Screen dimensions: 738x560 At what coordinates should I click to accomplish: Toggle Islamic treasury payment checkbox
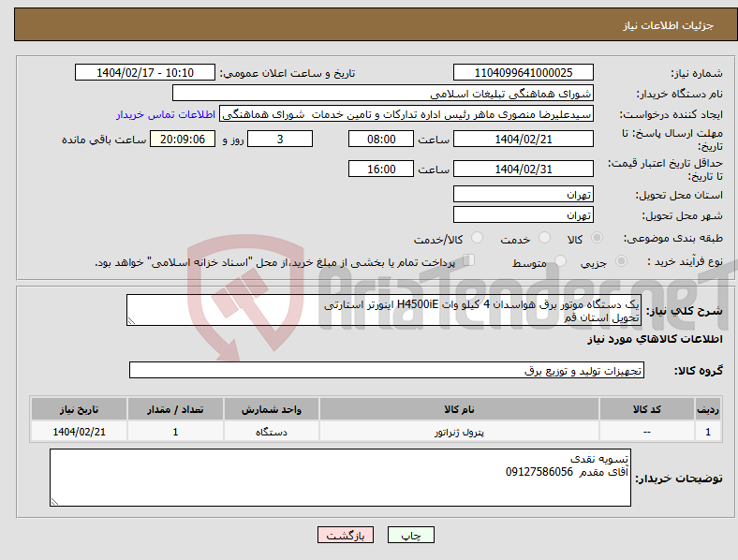click(469, 260)
